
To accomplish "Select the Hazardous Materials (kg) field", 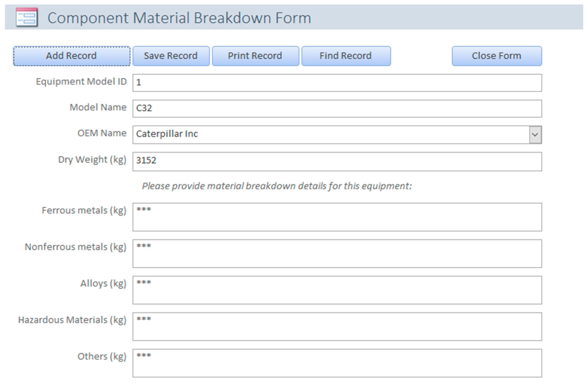I will tap(337, 327).
